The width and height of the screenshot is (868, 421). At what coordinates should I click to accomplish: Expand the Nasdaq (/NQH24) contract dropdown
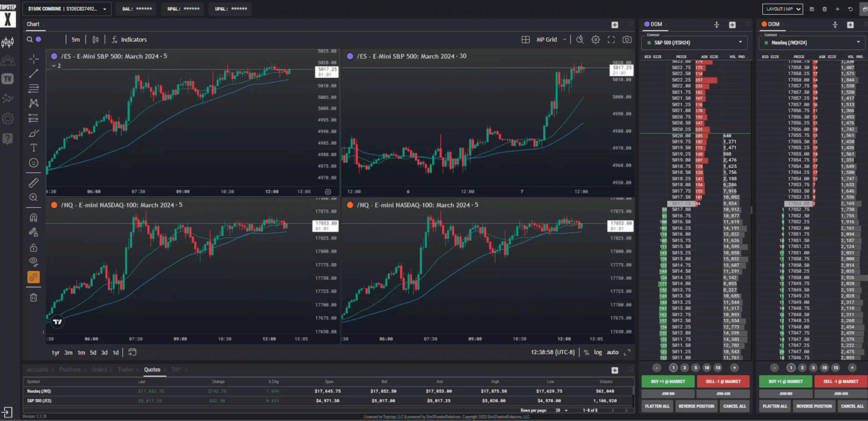[x=811, y=42]
